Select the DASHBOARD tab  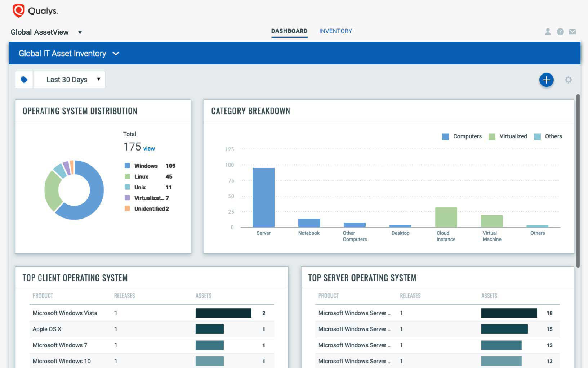click(x=289, y=31)
